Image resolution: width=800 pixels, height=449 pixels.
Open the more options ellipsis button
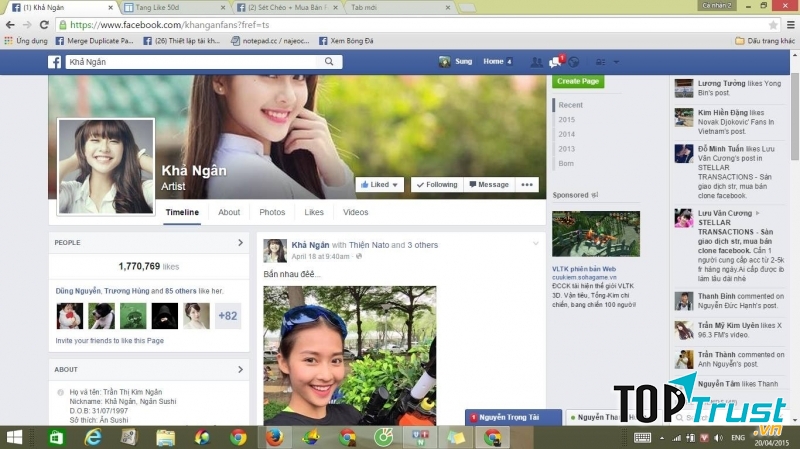coord(527,185)
